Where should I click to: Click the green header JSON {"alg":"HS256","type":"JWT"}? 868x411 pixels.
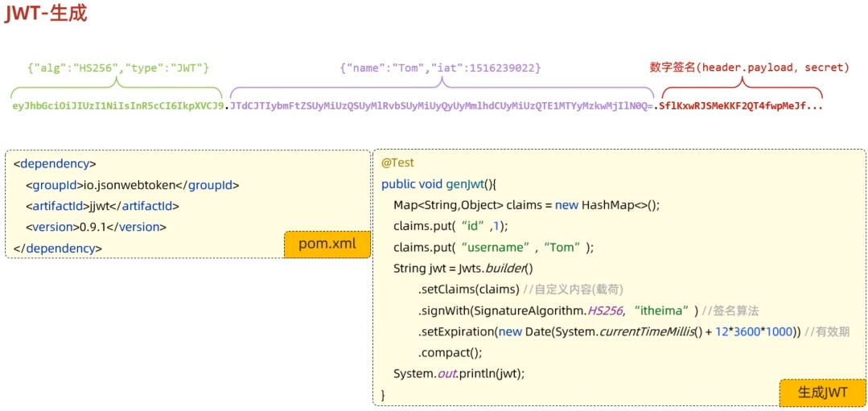point(118,68)
